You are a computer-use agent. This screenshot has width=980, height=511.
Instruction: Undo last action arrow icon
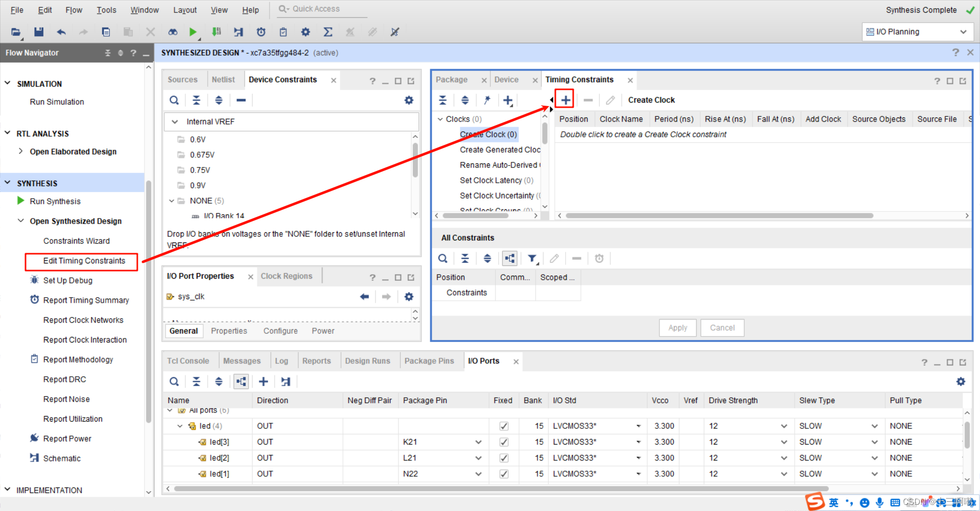[x=61, y=32]
